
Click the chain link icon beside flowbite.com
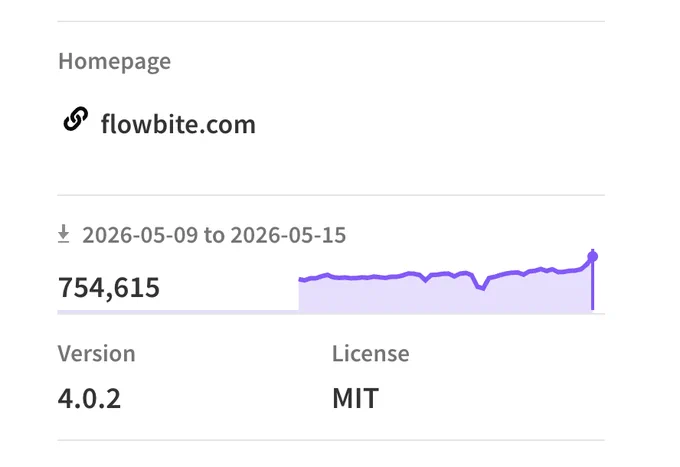[75, 119]
